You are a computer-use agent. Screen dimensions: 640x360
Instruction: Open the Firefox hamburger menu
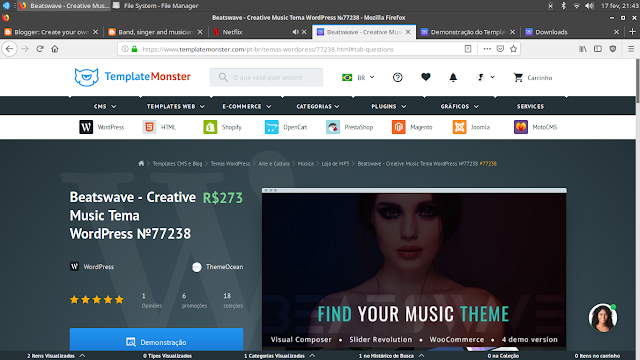point(631,49)
